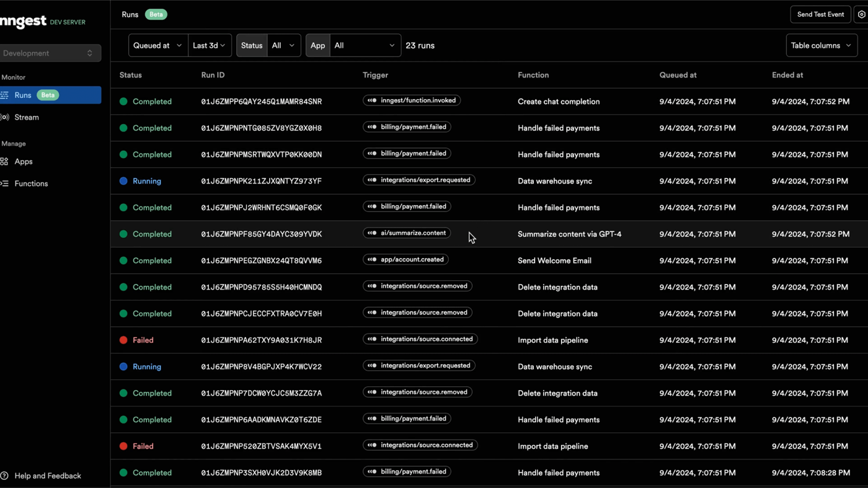
Task: Click the red Failed dot of run 01J6ZMPNPA62TXY9A031K7H8JR
Action: [123, 340]
